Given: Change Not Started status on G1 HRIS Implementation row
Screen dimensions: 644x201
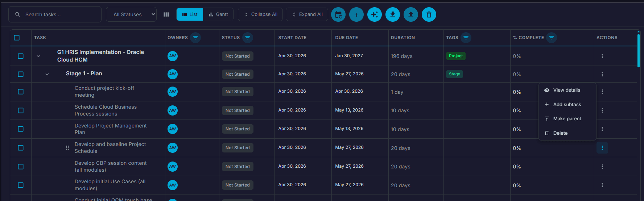Looking at the screenshot, I should (238, 56).
